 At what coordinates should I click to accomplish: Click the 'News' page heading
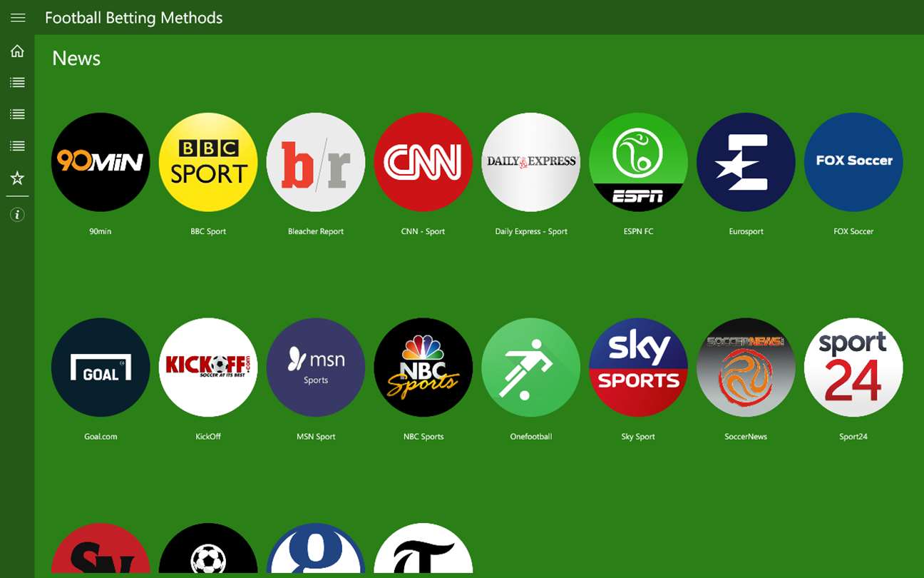tap(76, 59)
